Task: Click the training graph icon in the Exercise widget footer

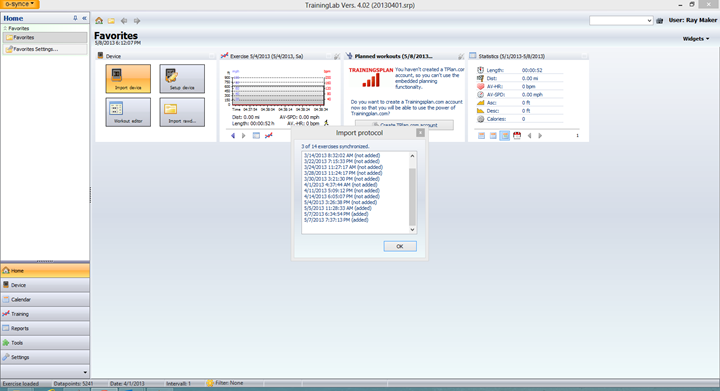Action: (269, 135)
